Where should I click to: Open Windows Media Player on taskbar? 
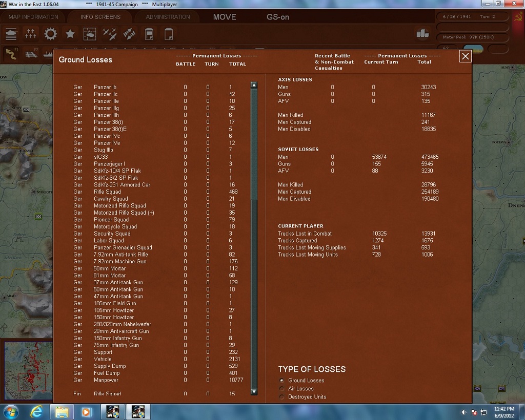point(86,412)
